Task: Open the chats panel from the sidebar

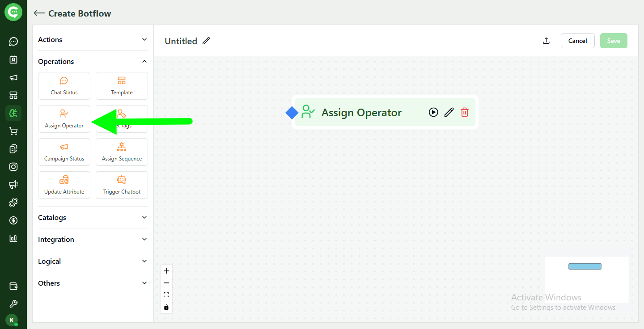Action: tap(13, 42)
